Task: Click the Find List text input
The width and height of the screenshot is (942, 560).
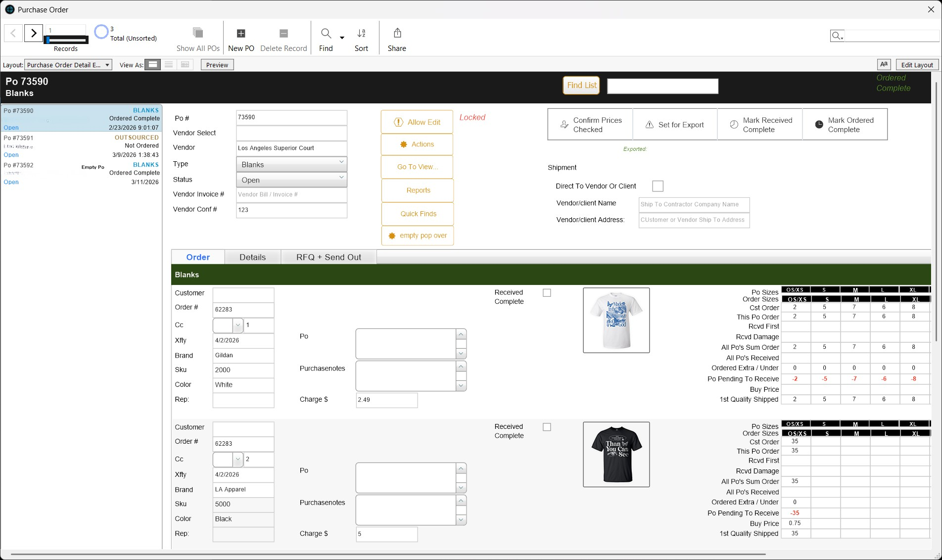Action: (x=662, y=86)
